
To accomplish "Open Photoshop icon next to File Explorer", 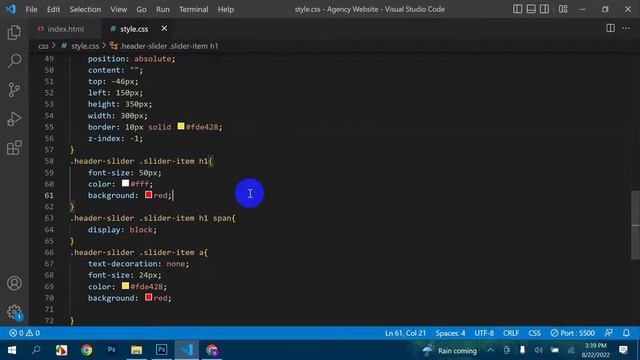I will tap(161, 350).
